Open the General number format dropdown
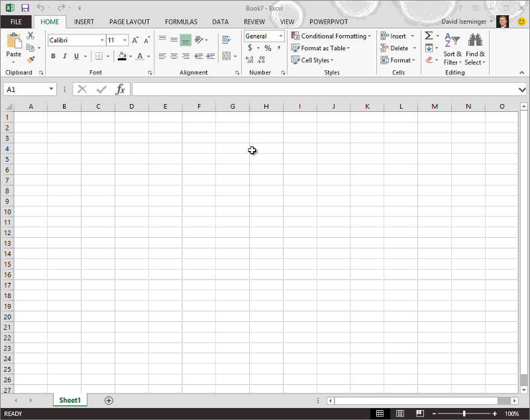 pos(281,36)
